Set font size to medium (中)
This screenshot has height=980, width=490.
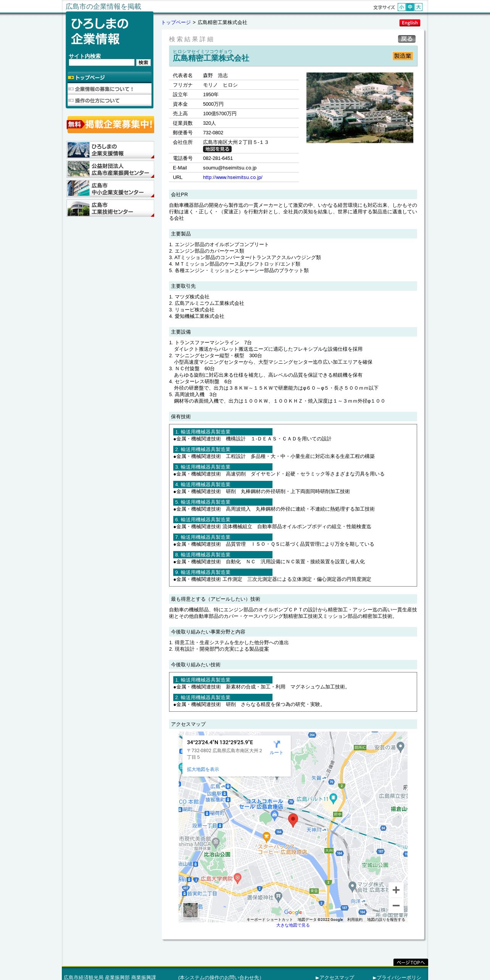point(410,7)
